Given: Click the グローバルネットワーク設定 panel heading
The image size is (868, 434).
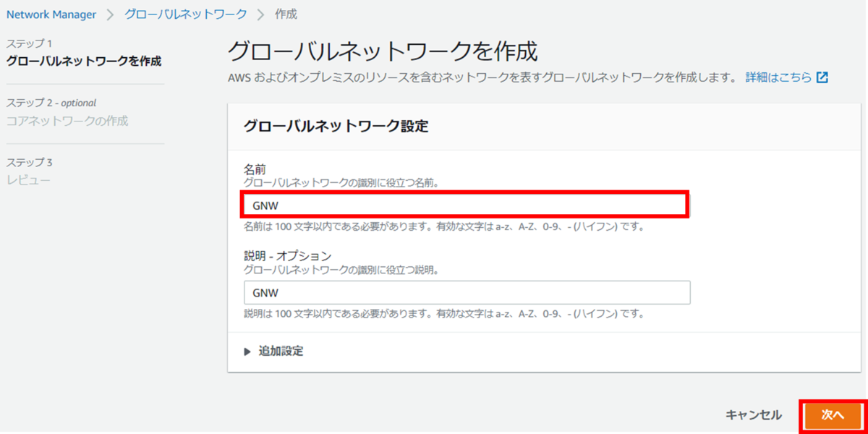Looking at the screenshot, I should coord(336,127).
